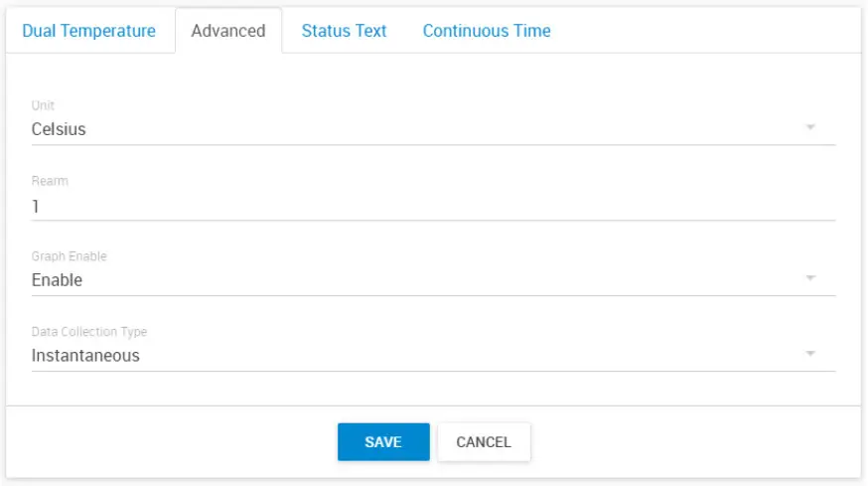Open the Graph Enable dropdown arrow

(810, 279)
